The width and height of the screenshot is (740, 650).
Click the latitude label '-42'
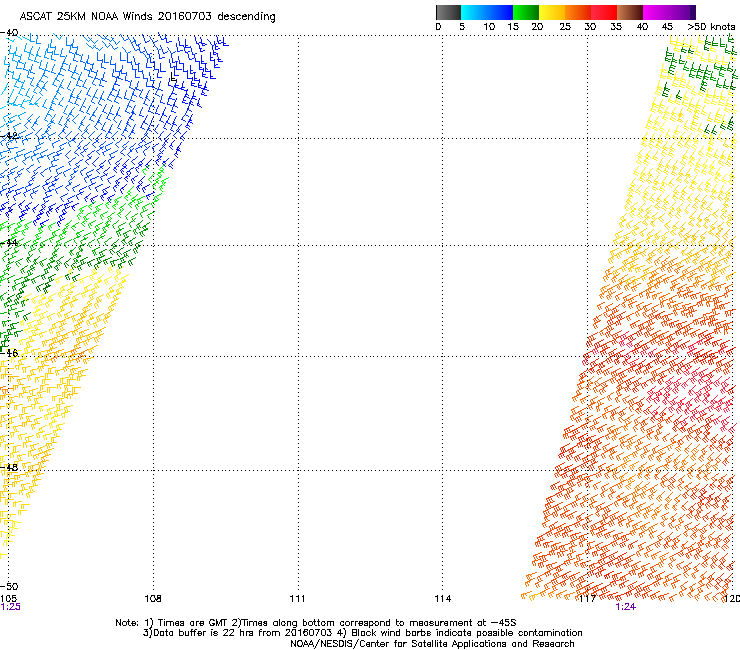pyautogui.click(x=9, y=136)
